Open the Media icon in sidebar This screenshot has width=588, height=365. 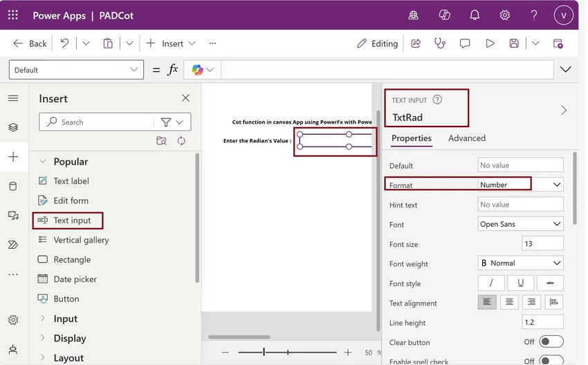[x=13, y=216]
